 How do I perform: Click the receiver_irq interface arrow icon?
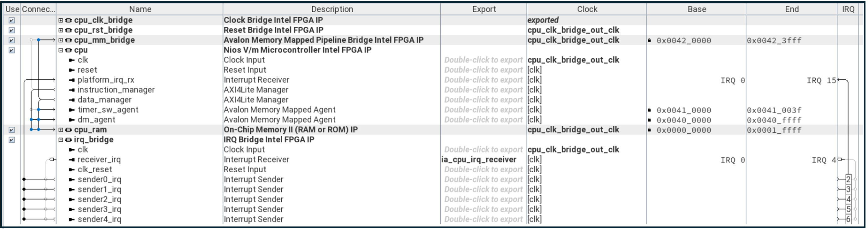(71, 160)
